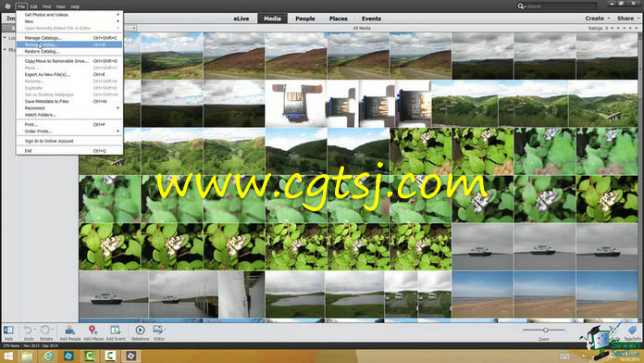Open the Find menu
Viewport: 644px width, 363px height.
coord(47,6)
